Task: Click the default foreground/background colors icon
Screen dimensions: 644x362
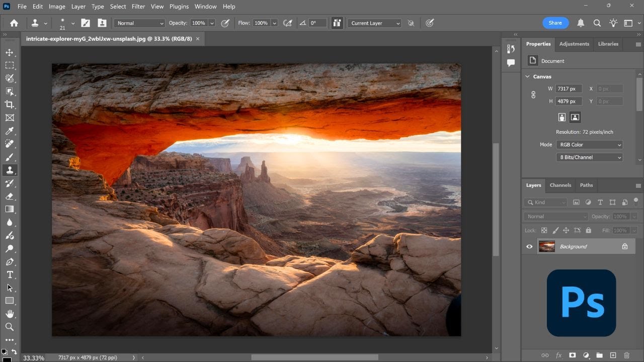Action: (5, 352)
